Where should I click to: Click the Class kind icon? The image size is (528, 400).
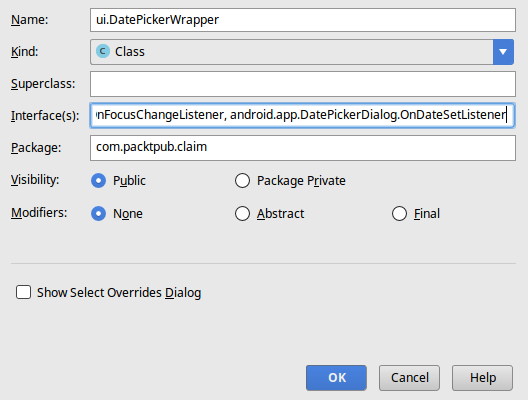[103, 52]
